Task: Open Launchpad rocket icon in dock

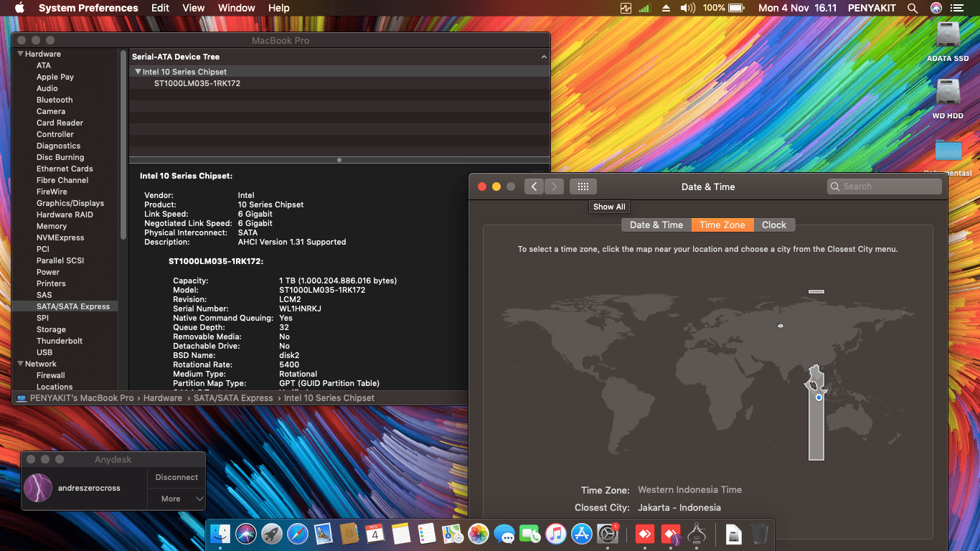Action: point(272,534)
